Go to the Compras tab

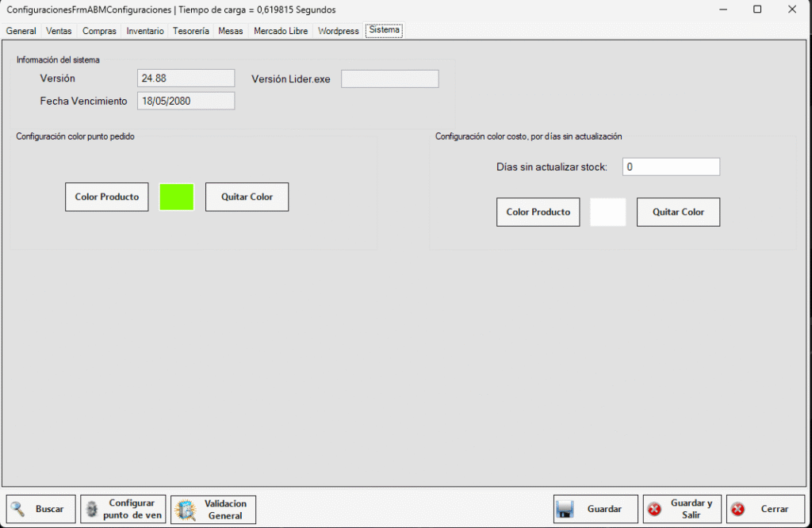pos(99,31)
